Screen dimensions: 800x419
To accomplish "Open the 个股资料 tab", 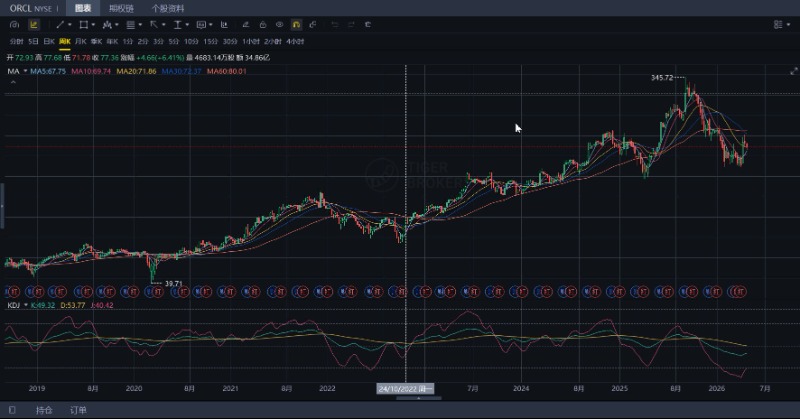I will pyautogui.click(x=167, y=7).
